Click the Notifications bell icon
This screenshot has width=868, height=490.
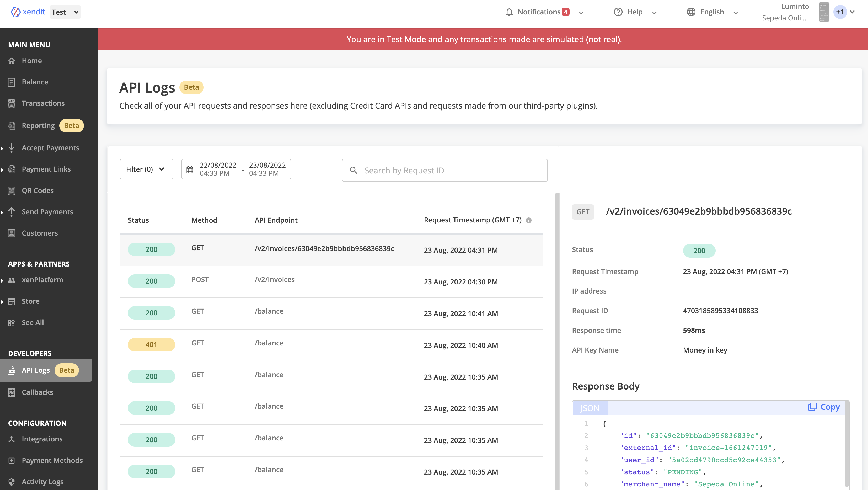(x=509, y=12)
